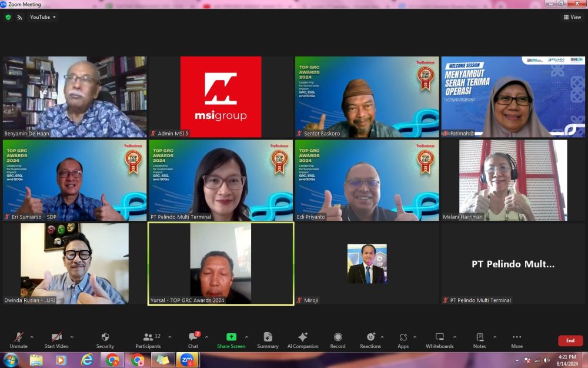This screenshot has height=368, width=588.
Task: Click the 'Edi Priyanto' name label
Action: tap(311, 217)
